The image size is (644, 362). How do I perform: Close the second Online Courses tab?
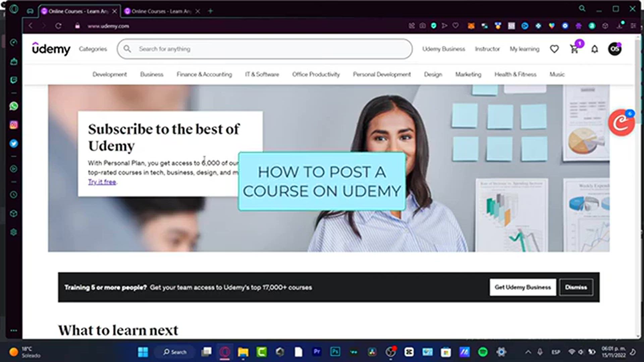point(198,11)
